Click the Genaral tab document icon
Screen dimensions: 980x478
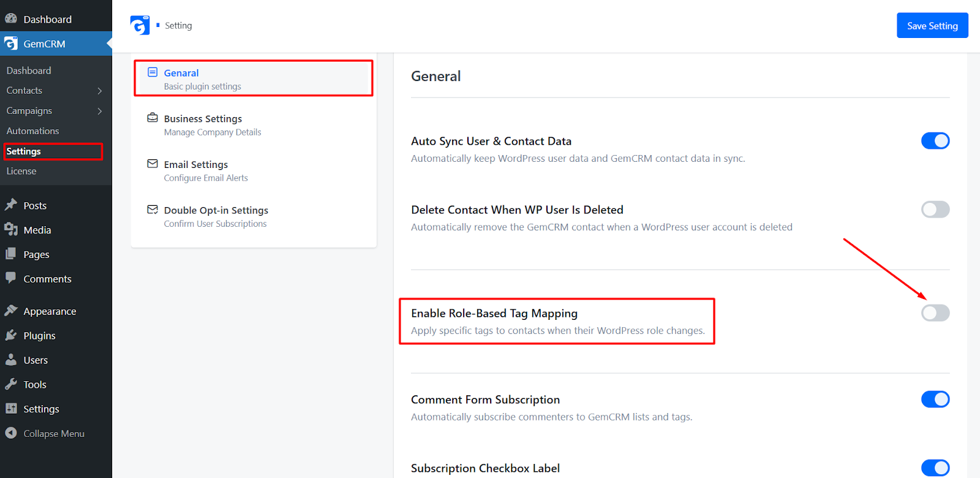tap(153, 72)
